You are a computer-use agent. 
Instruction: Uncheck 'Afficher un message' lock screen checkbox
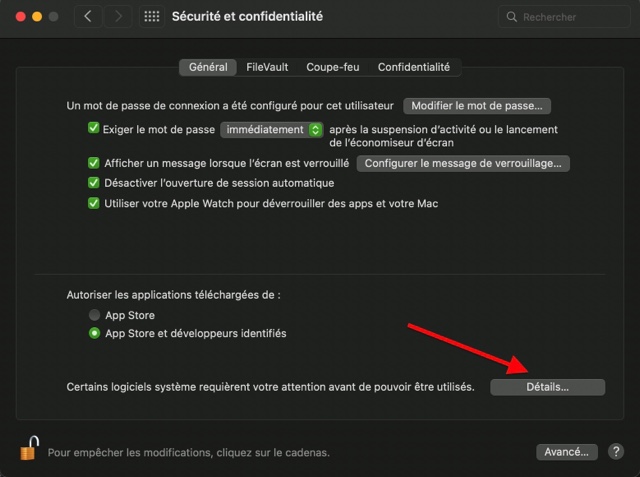tap(94, 162)
